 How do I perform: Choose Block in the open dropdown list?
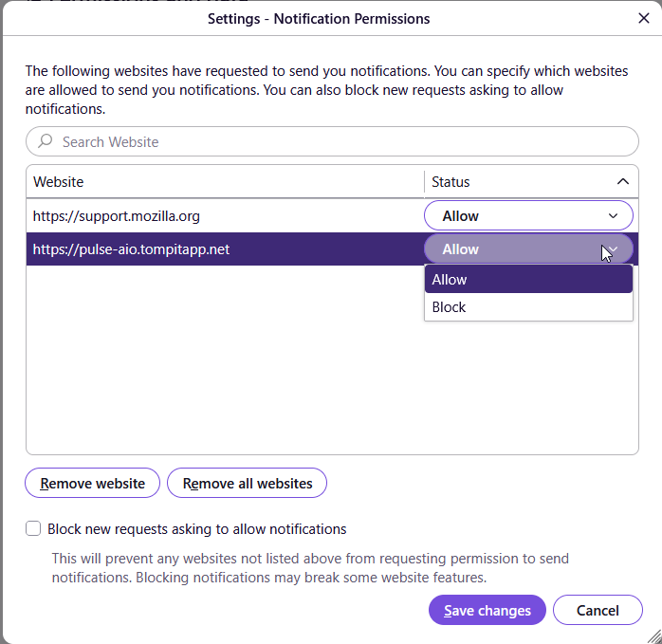click(528, 307)
